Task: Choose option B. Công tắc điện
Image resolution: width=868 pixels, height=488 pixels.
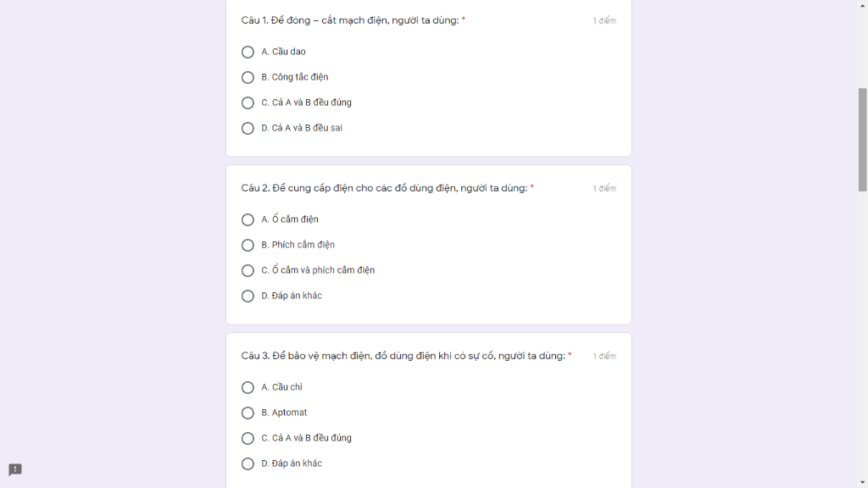Action: (248, 77)
